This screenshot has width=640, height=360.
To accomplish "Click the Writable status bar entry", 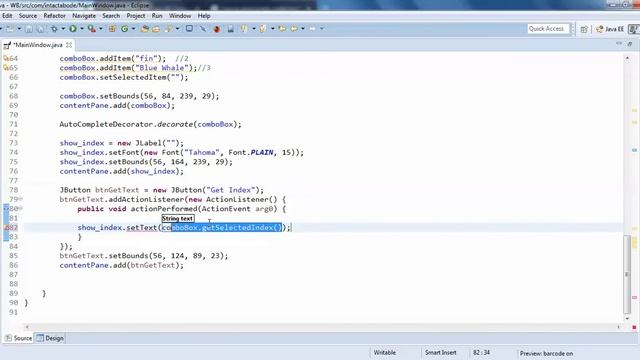I will point(384,353).
